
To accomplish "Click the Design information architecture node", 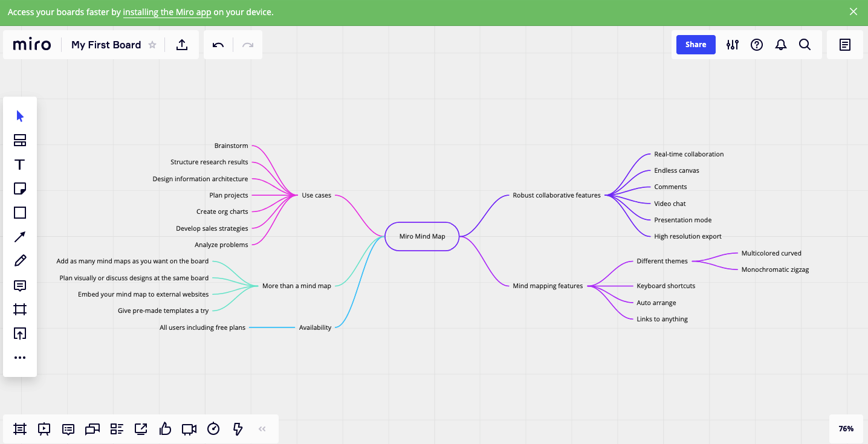I will tap(200, 179).
